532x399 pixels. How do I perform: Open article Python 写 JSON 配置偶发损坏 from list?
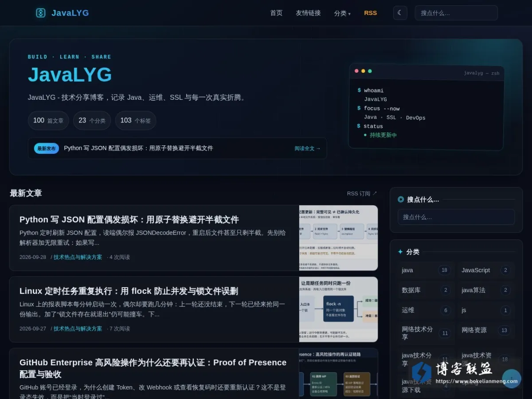point(129,219)
